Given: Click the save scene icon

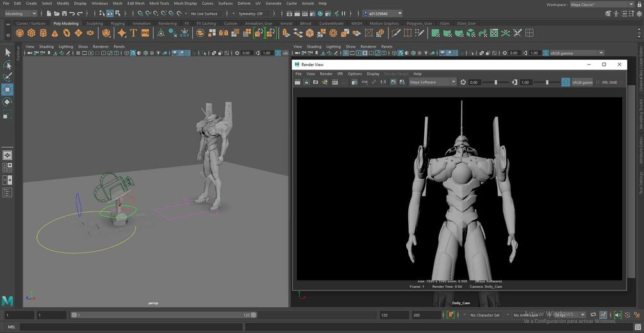Looking at the screenshot, I should 64,13.
